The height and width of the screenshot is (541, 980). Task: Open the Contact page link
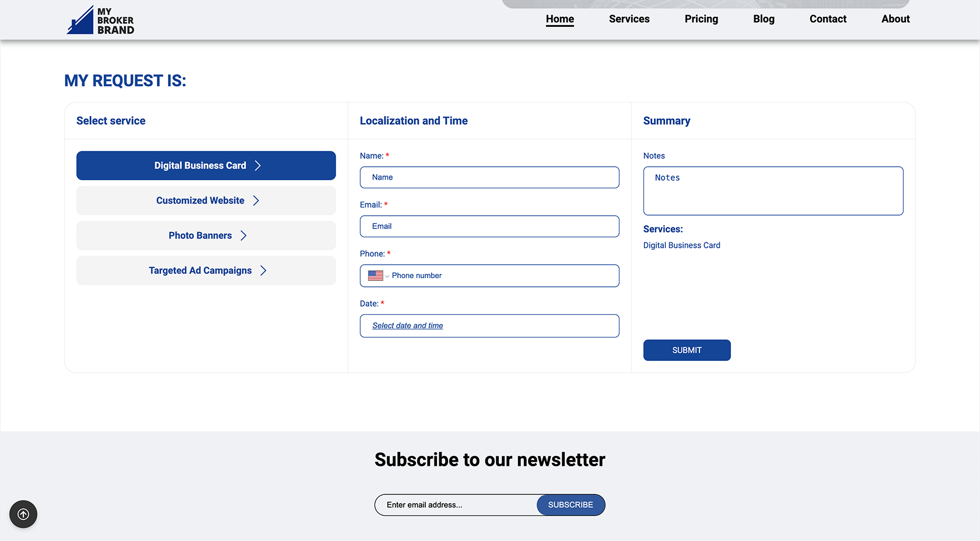(x=828, y=19)
